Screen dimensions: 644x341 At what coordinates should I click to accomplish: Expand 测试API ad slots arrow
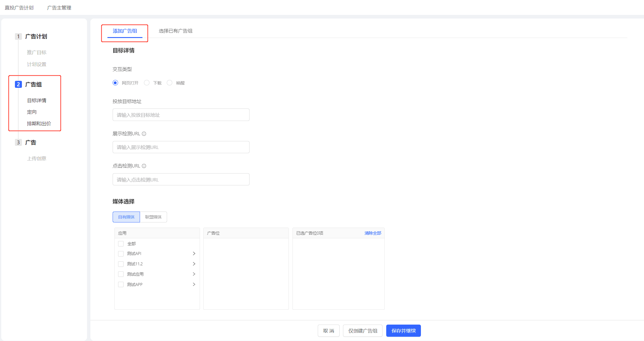pyautogui.click(x=194, y=253)
